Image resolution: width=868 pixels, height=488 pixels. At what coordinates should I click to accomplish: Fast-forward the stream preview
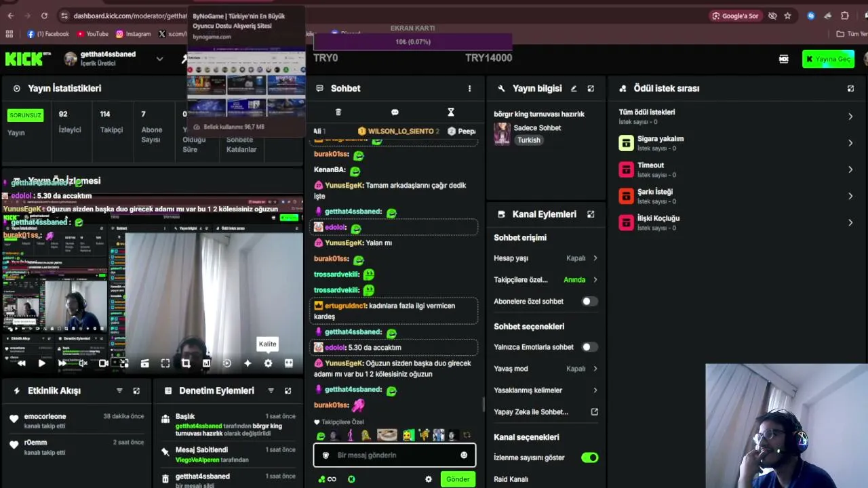pyautogui.click(x=62, y=363)
